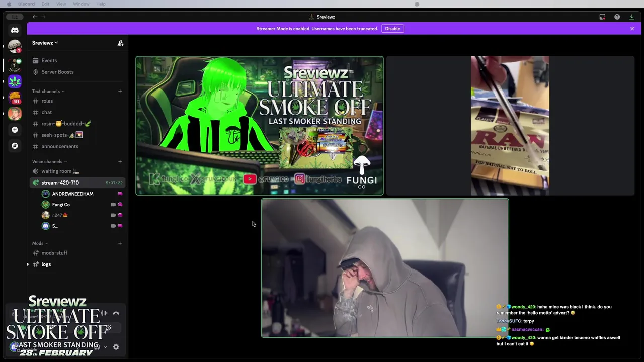Image resolution: width=644 pixels, height=362 pixels.
Task: Click live badge on ANDREWNEEDHAM row
Action: point(120,194)
